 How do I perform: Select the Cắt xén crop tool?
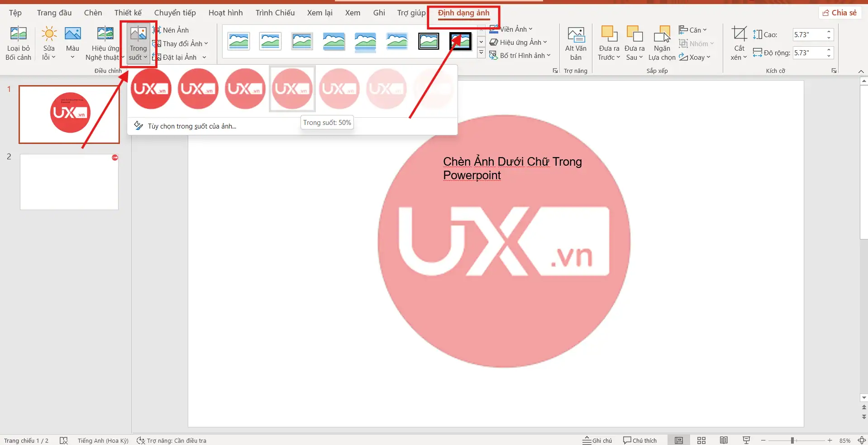(x=739, y=43)
